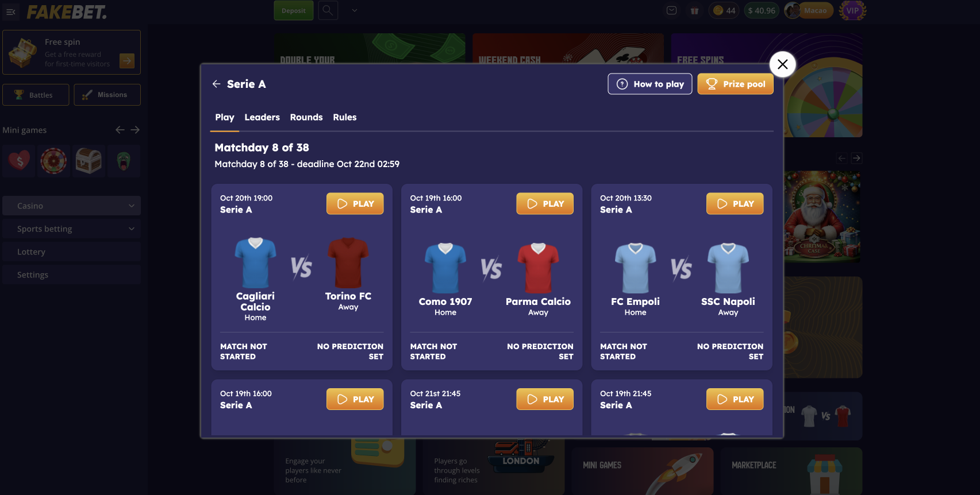Launch the roulette wheel mini game
This screenshot has width=980, height=495.
click(x=53, y=161)
